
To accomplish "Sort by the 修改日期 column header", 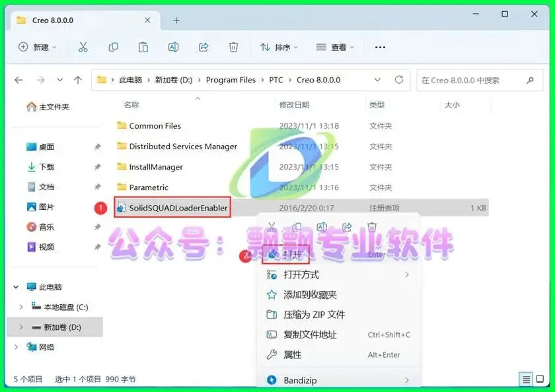I will coord(294,105).
